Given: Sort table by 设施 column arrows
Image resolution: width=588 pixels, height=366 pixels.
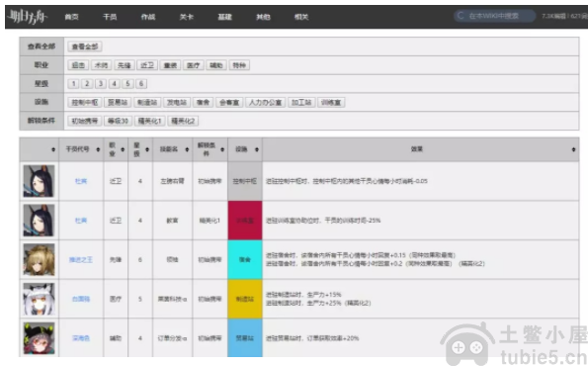Looking at the screenshot, I should [257, 149].
